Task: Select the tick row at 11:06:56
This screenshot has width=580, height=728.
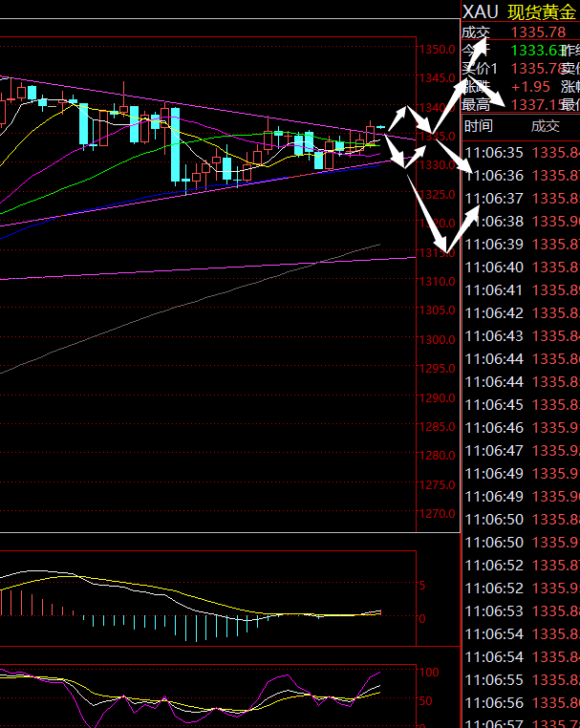Action: pos(522,703)
